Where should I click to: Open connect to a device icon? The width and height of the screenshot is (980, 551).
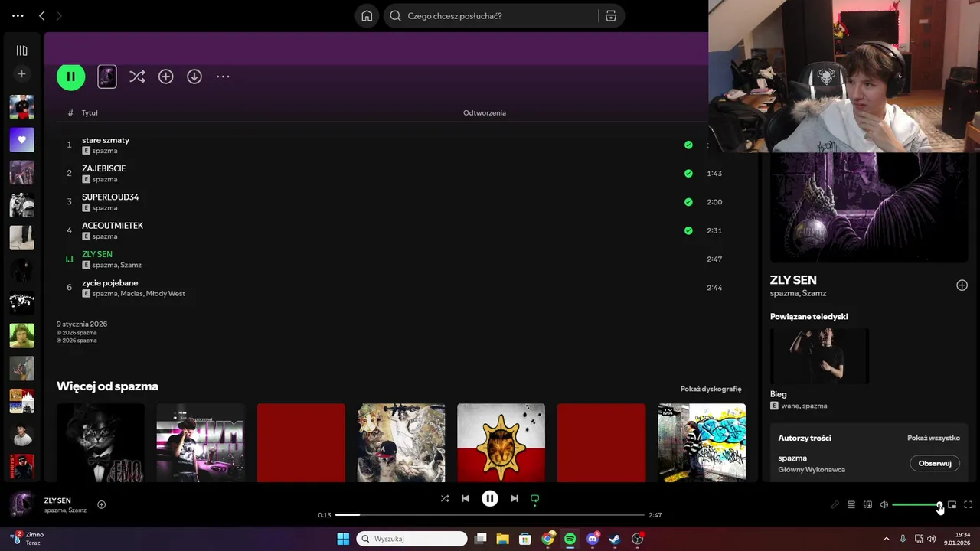tap(867, 504)
